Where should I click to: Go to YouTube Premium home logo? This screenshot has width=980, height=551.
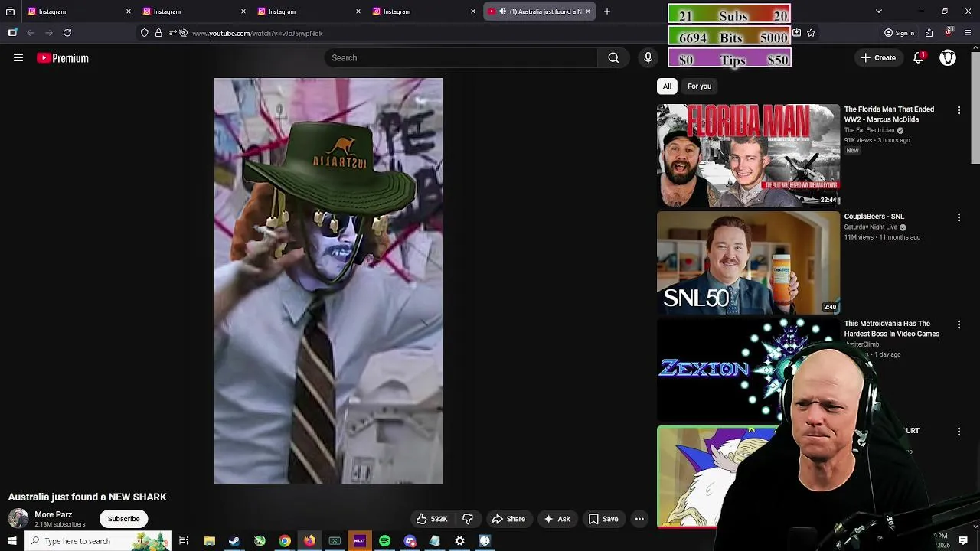pos(63,58)
